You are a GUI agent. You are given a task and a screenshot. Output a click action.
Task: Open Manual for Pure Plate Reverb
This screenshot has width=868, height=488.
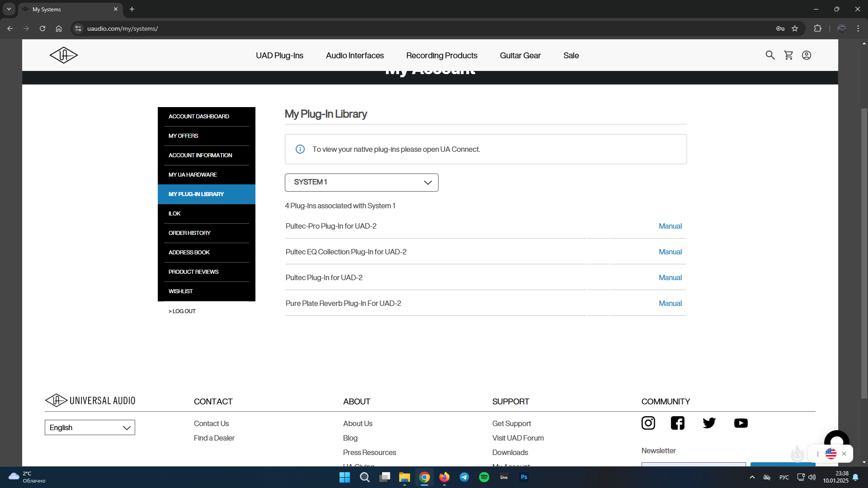click(x=670, y=303)
